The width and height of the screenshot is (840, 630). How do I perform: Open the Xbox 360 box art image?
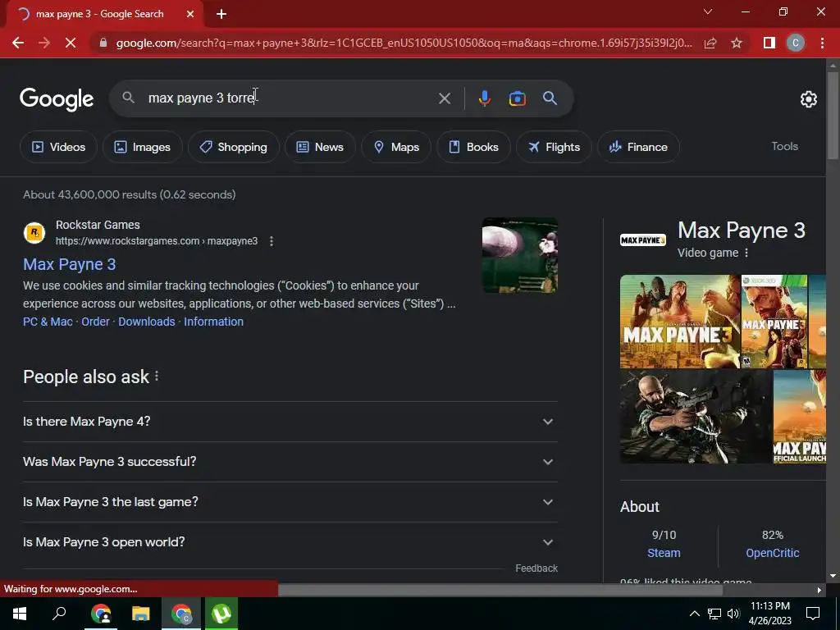tap(774, 322)
